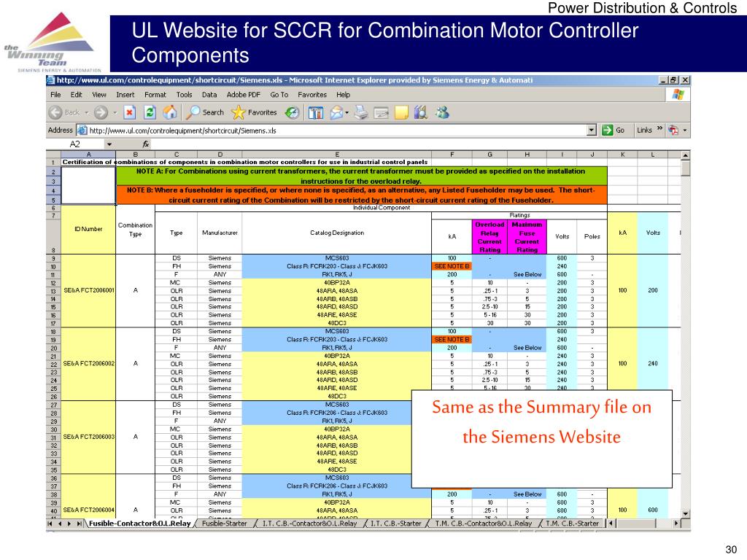Click cell SE&A FCT2006003

click(88, 437)
